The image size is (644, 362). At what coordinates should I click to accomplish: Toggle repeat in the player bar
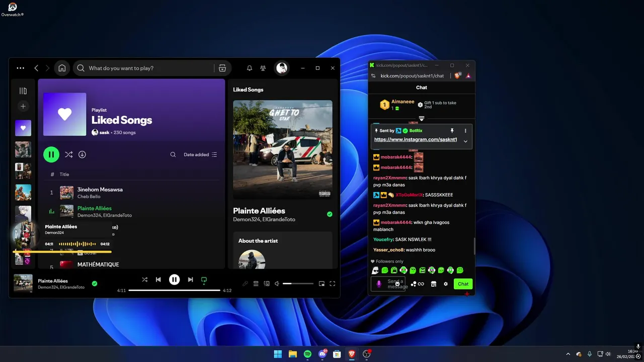[x=204, y=280]
